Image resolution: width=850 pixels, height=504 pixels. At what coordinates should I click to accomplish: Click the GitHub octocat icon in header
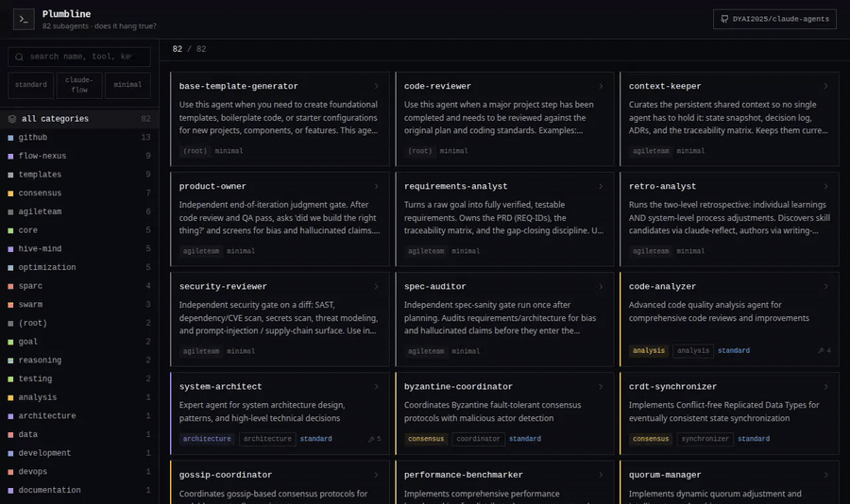coord(724,19)
